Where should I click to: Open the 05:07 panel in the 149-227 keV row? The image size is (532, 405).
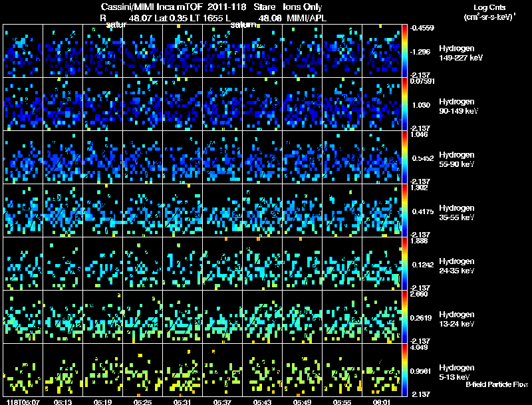23,51
